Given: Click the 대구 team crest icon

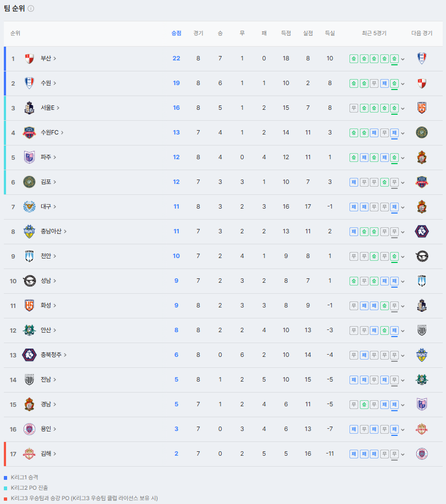Looking at the screenshot, I should point(29,206).
